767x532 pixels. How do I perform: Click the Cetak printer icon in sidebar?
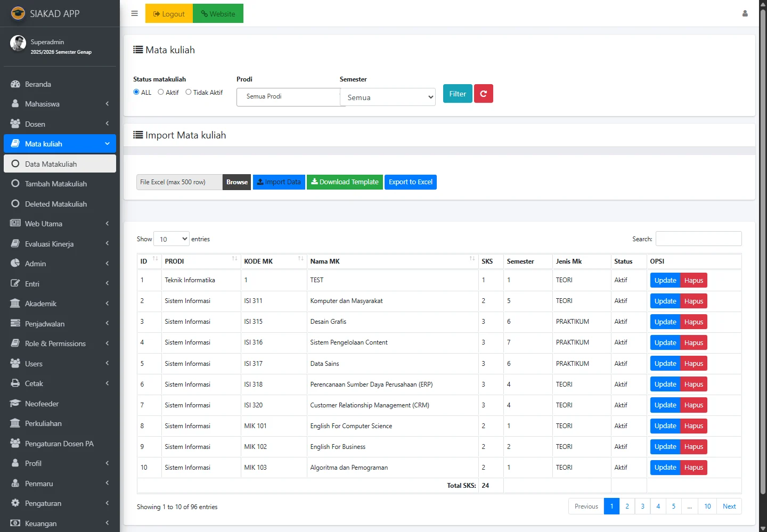[x=15, y=383]
